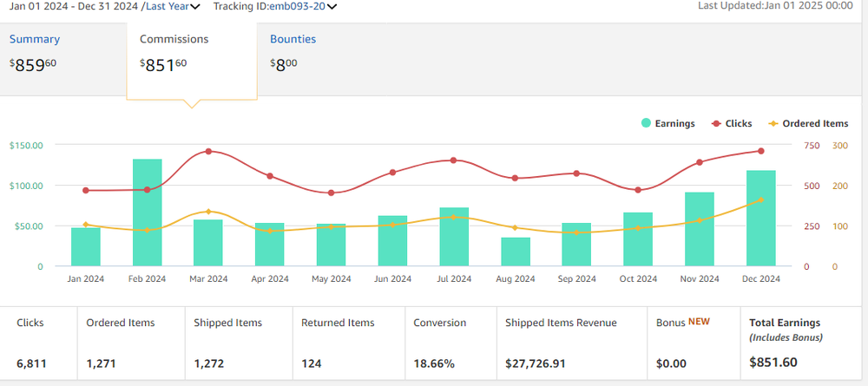
Task: Click the Bonus NEW stat cell
Action: pos(692,343)
